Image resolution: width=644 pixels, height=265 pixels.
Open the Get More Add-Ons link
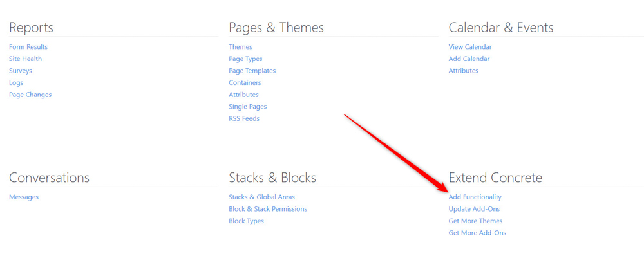477,233
